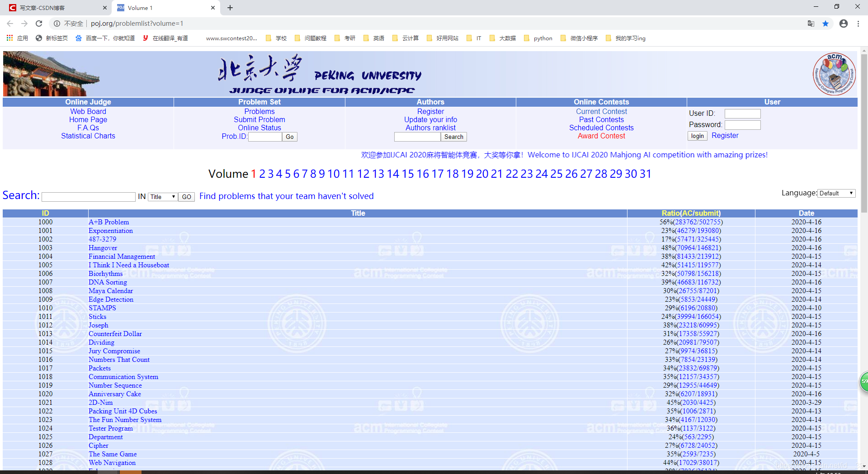Expand the python bookmarks folder
Viewport: 868px width, 474px height.
click(538, 38)
